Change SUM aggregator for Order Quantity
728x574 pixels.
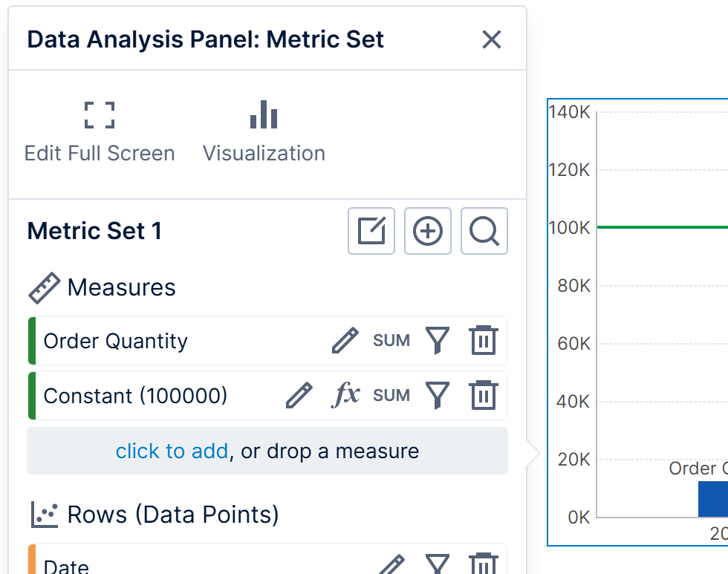click(391, 341)
